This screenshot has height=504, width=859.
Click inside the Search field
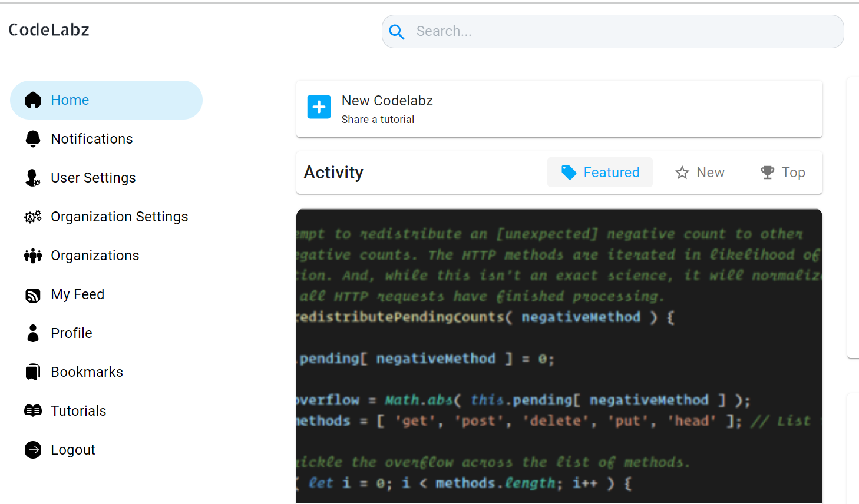[589, 31]
